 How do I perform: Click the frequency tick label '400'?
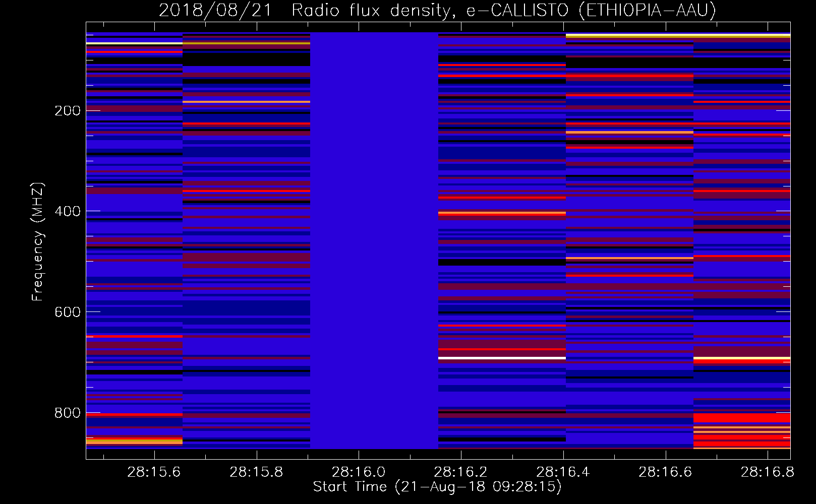point(68,211)
